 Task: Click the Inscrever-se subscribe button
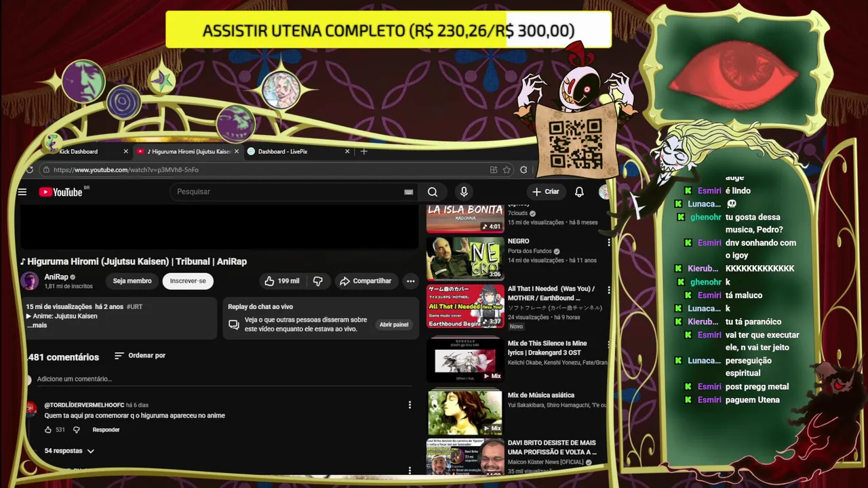(x=188, y=281)
